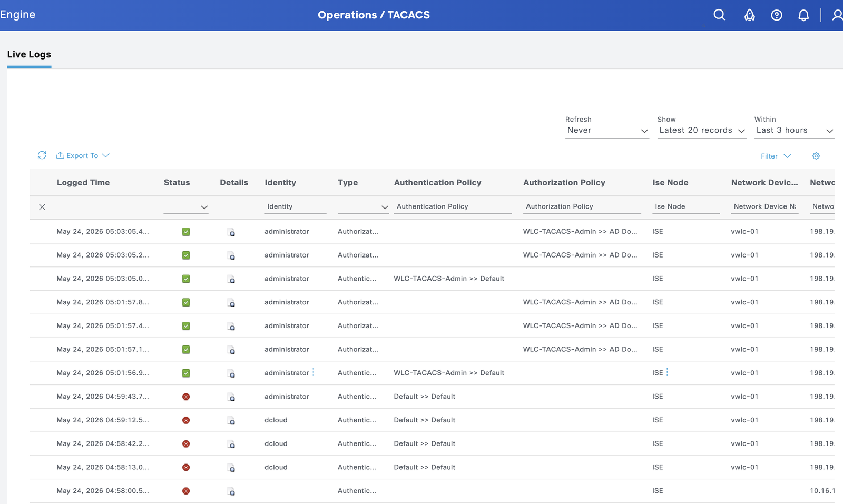Sort by Identity column header
This screenshot has height=504, width=843.
tap(280, 182)
